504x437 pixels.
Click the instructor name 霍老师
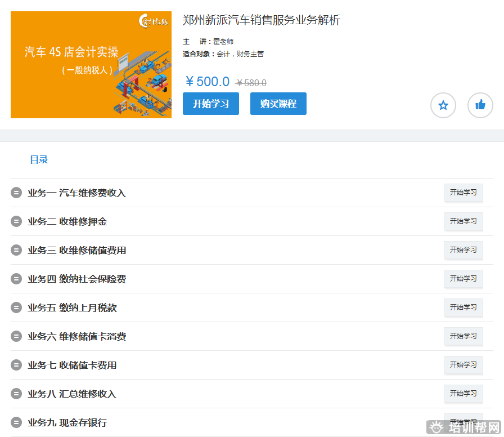[223, 42]
